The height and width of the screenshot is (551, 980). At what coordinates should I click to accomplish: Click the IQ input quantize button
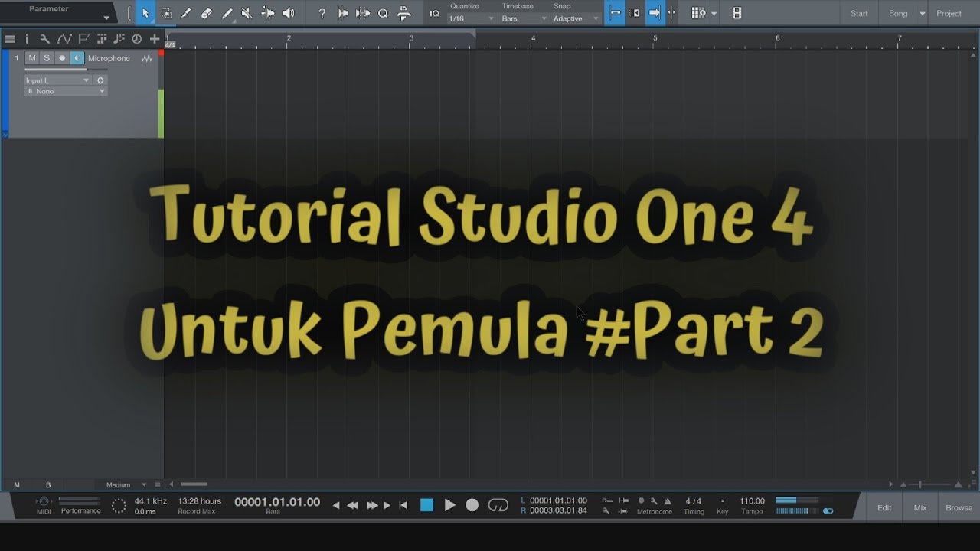coord(435,13)
